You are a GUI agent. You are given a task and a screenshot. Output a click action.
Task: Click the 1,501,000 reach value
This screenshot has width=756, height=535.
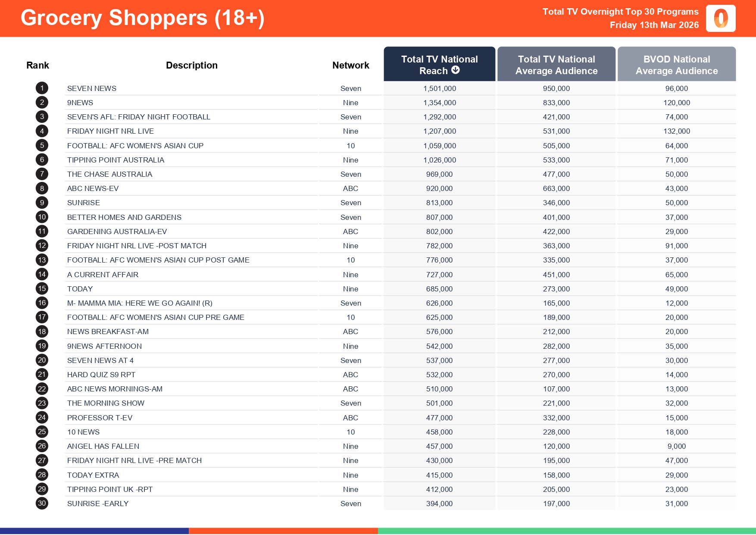tap(439, 88)
